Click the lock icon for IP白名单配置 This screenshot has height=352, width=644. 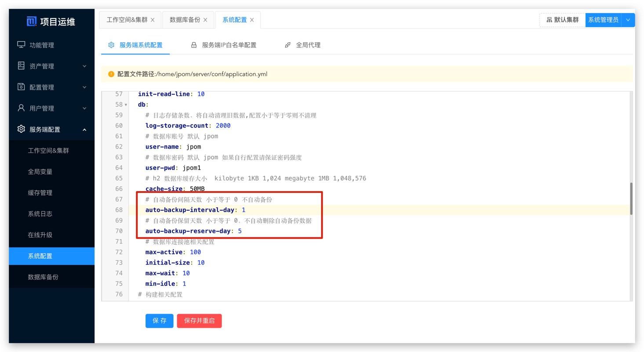tap(194, 45)
